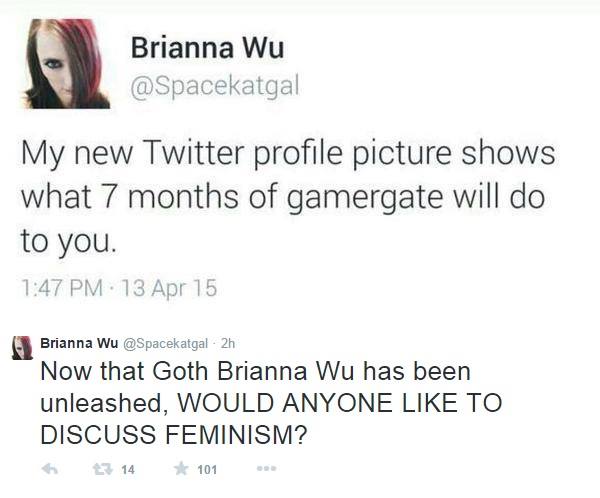Screen dimensions: 600x498
Task: Open the 2h timestamp link
Action: (228, 343)
